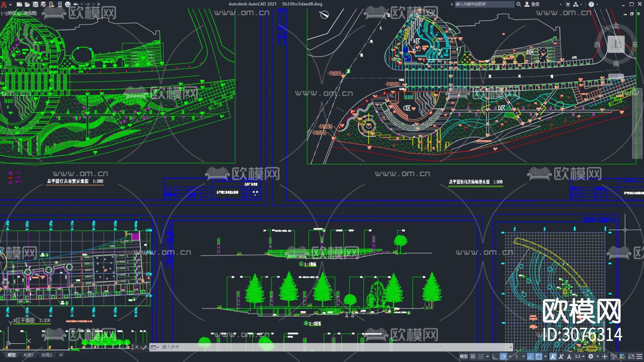
Task: Click the 上 top face of ViewCube
Action: 616,44
